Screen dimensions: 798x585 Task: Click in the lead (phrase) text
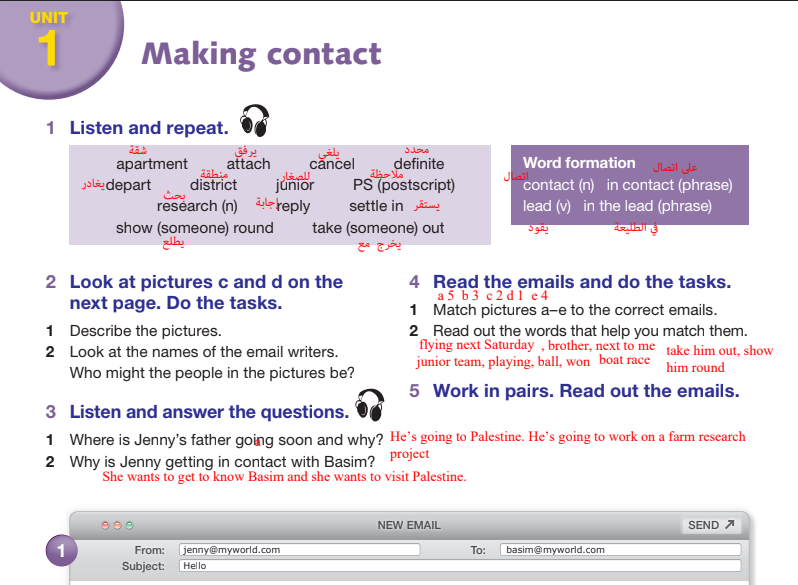click(x=647, y=206)
